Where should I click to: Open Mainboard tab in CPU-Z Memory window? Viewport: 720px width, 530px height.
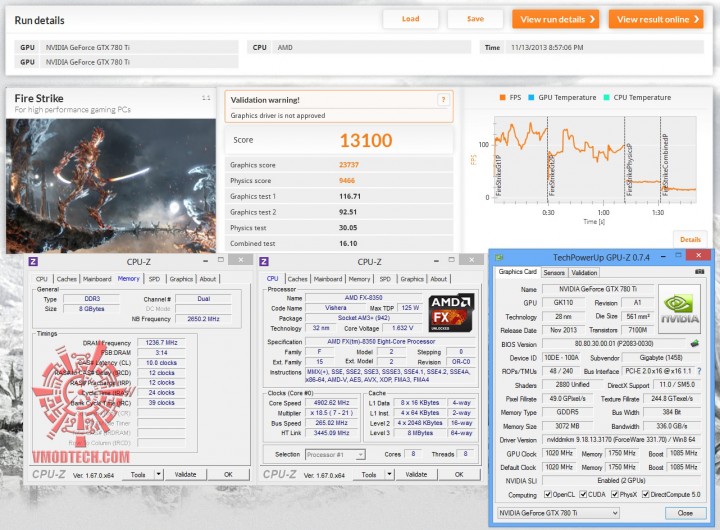(x=97, y=279)
